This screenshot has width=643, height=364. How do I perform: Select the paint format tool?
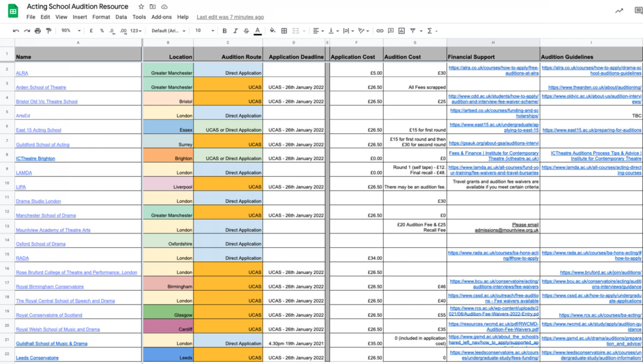coord(48,31)
